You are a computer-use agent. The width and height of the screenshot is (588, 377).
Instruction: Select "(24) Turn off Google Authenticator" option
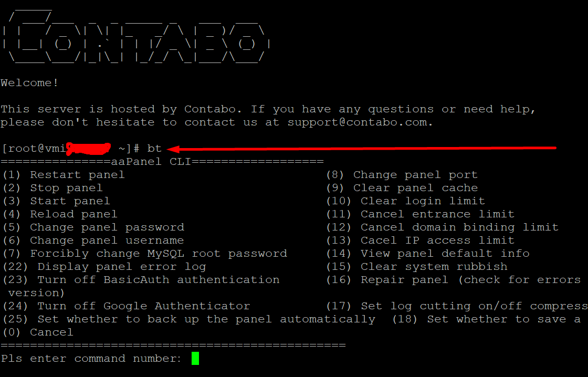tap(126, 306)
